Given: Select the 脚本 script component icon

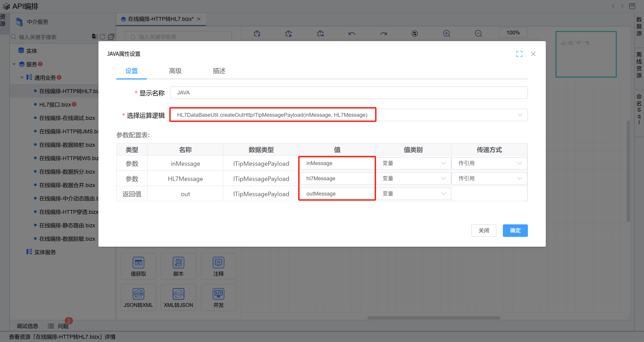Looking at the screenshot, I should click(178, 263).
